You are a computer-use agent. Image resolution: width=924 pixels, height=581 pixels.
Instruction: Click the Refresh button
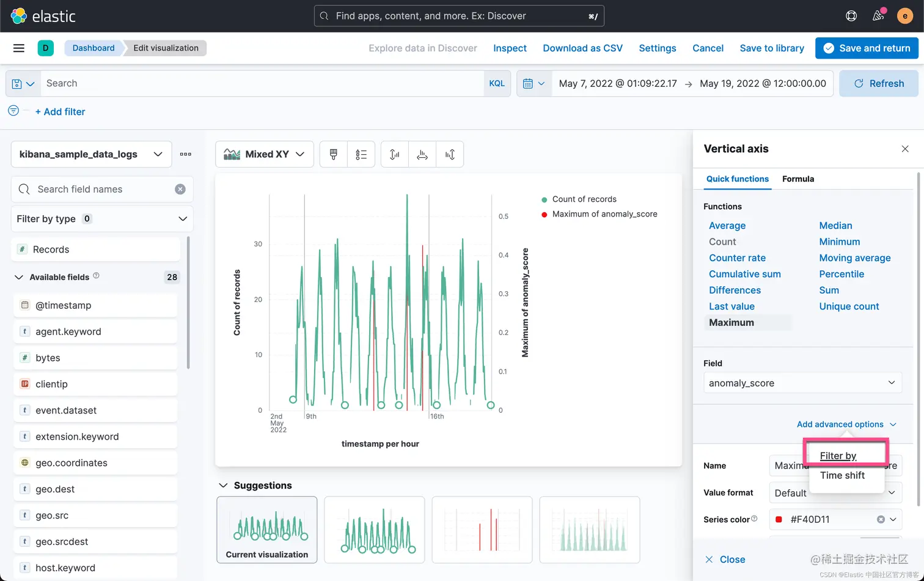click(878, 83)
